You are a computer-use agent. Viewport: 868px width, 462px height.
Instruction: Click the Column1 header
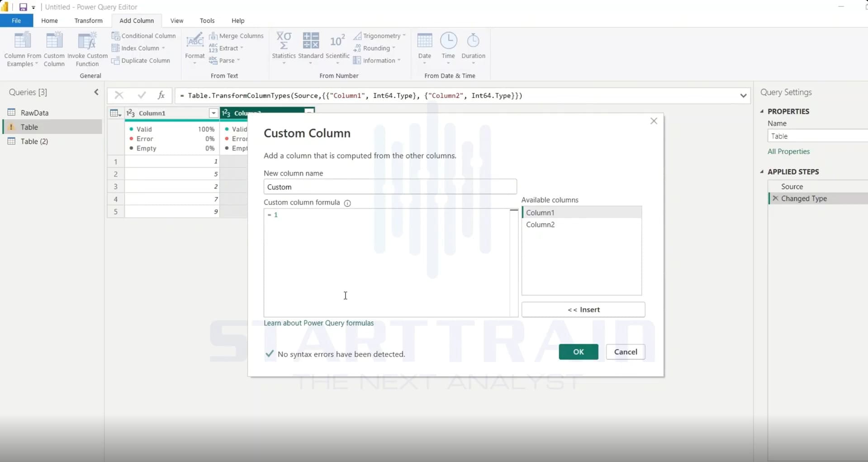(172, 113)
